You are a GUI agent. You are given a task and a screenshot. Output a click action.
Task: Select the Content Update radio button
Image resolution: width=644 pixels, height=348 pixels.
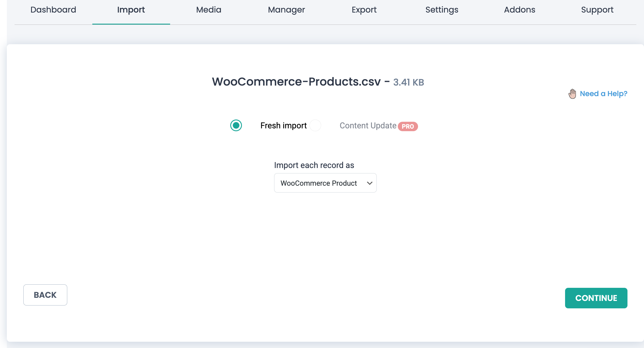pos(315,125)
